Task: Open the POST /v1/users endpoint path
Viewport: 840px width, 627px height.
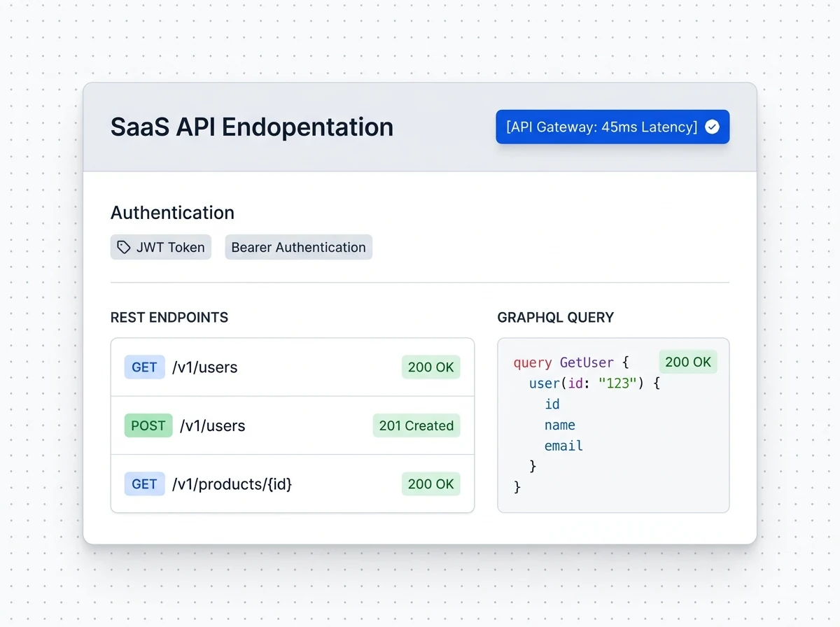Action: (x=213, y=425)
